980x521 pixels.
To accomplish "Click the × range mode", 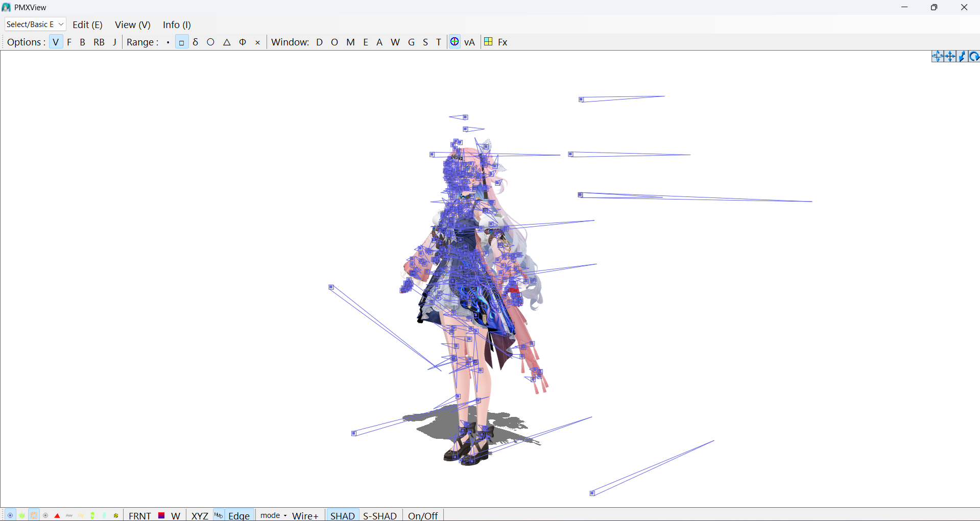I will (258, 42).
